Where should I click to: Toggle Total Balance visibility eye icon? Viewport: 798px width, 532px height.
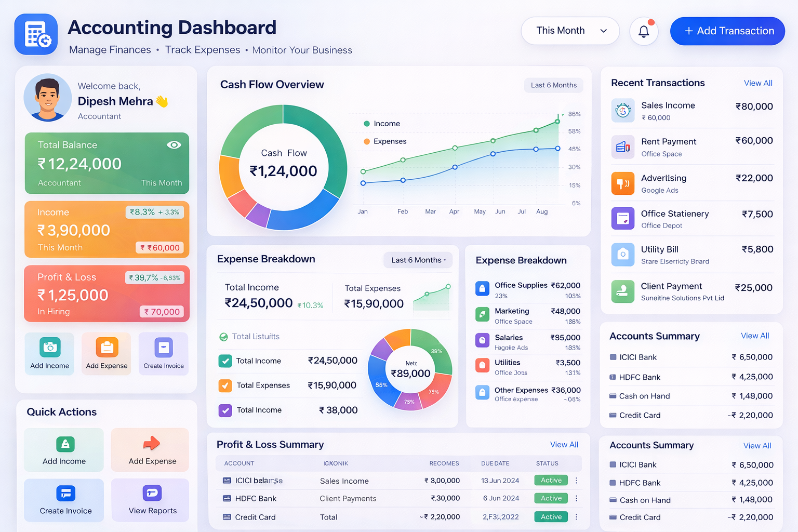tap(174, 145)
